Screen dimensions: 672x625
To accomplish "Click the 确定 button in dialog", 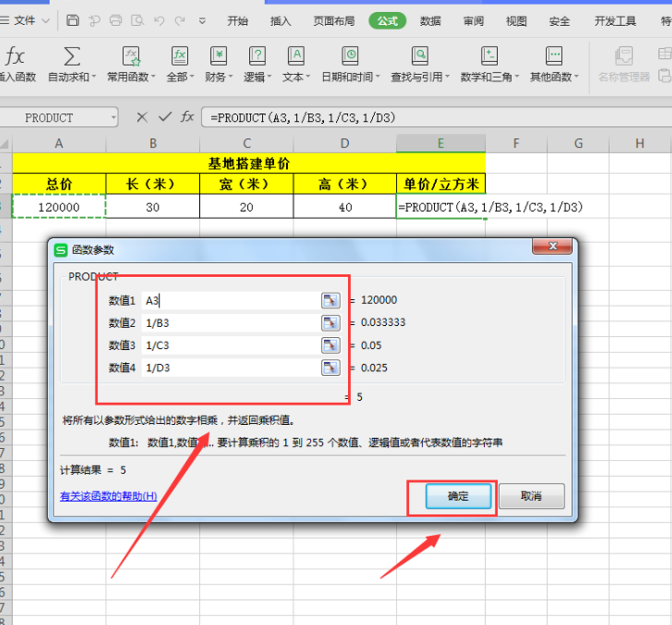I will tap(458, 496).
